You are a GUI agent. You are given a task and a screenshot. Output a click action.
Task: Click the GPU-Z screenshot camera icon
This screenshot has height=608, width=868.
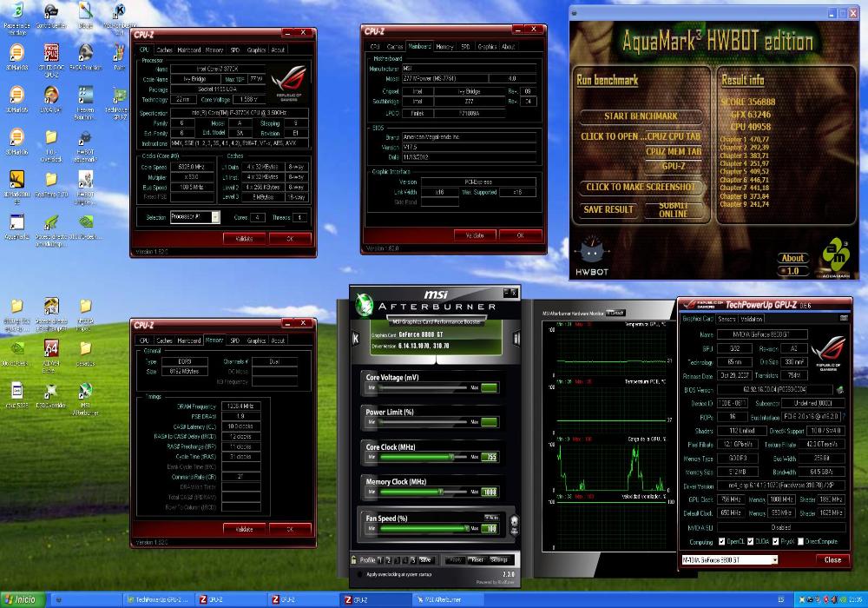[844, 319]
